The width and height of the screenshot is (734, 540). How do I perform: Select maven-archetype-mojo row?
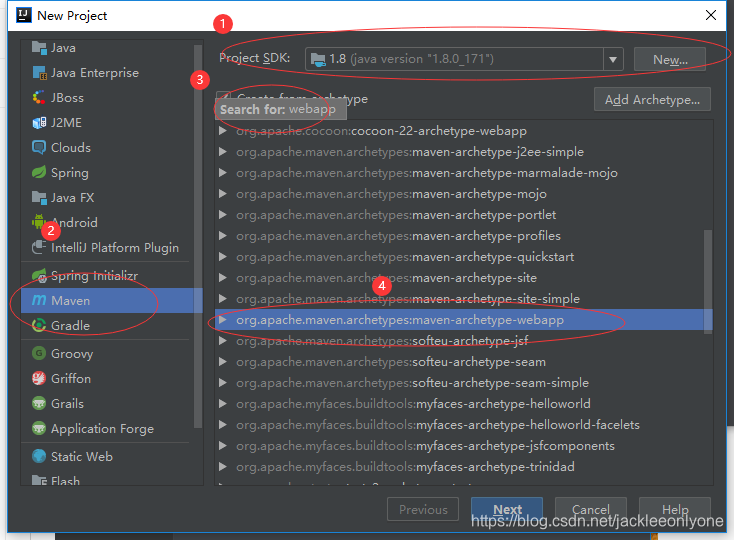(460, 194)
